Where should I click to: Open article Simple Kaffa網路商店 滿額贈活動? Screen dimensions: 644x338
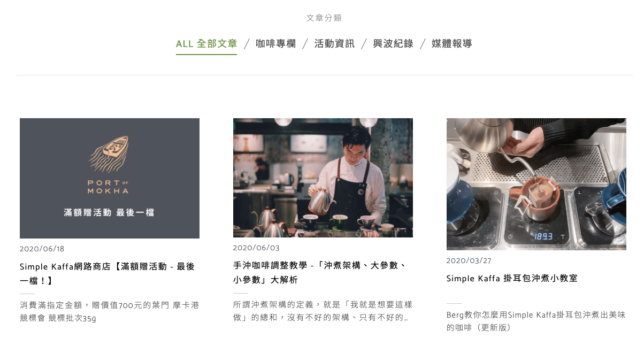[108, 273]
